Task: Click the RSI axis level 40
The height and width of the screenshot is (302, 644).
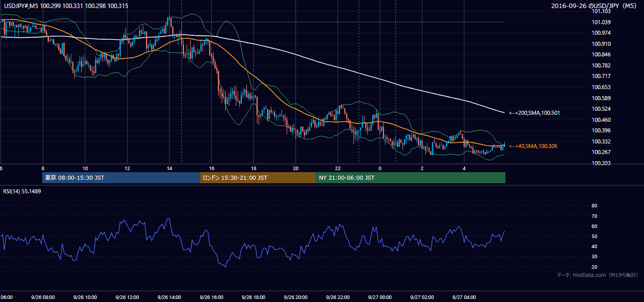Action: tap(594, 246)
